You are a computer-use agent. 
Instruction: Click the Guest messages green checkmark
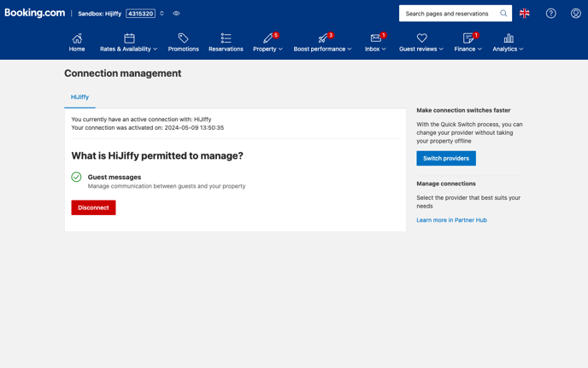tap(76, 177)
